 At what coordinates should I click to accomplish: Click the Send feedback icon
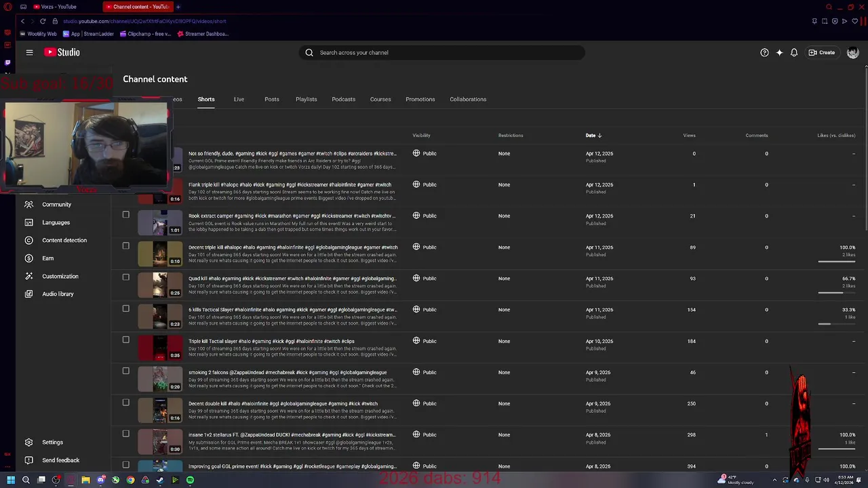tap(28, 460)
